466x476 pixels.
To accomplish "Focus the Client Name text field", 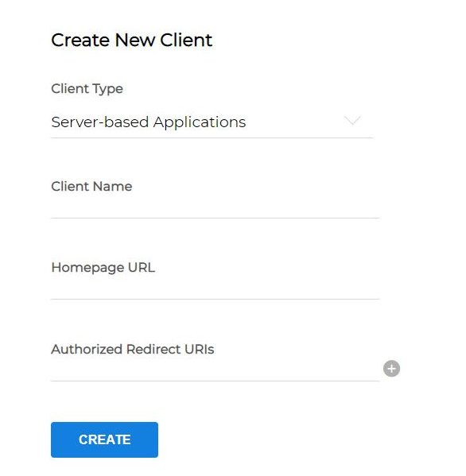I will (215, 207).
